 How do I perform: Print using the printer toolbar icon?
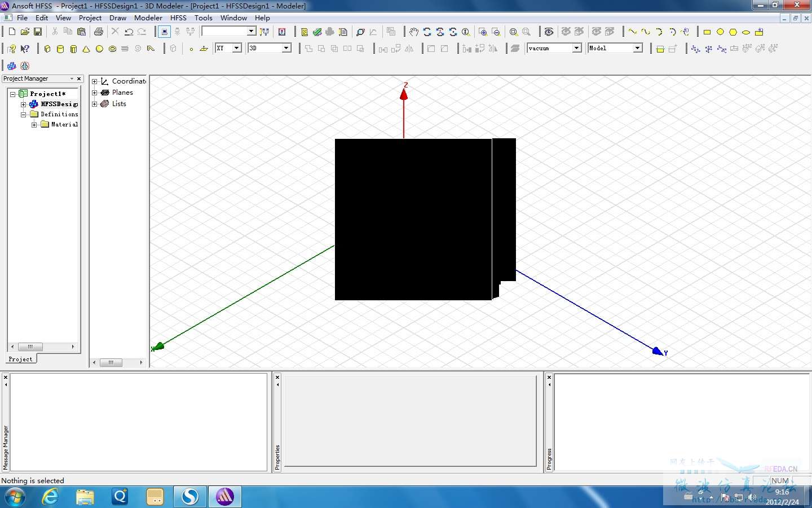[x=99, y=32]
